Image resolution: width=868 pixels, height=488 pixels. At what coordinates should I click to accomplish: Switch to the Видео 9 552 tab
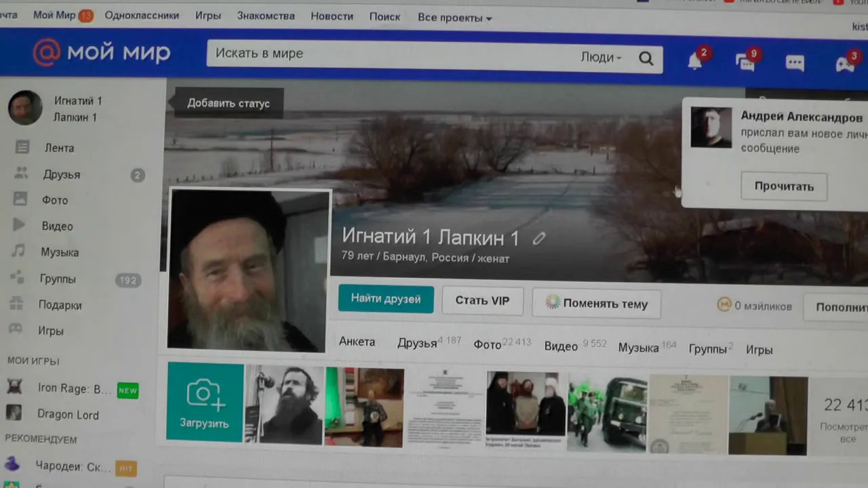pos(575,345)
